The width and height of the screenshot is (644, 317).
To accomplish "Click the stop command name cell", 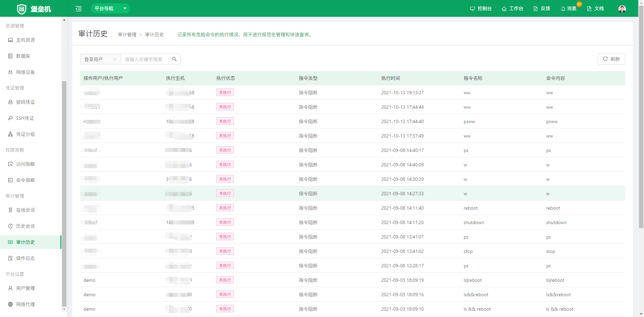I will [468, 251].
